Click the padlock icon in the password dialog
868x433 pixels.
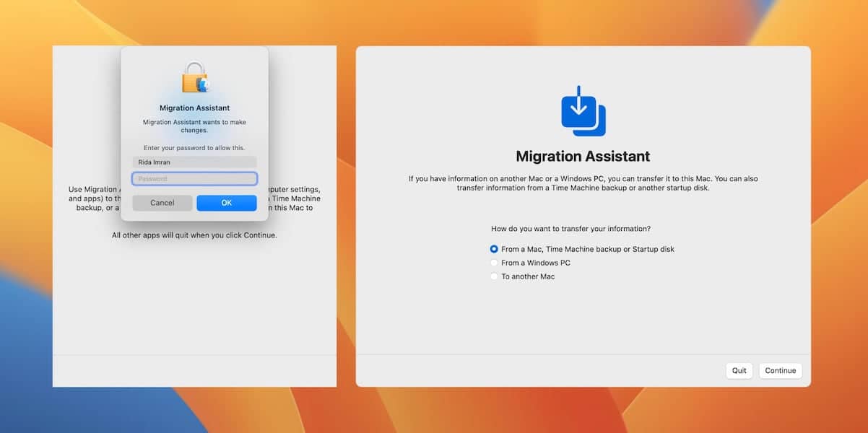click(x=194, y=76)
